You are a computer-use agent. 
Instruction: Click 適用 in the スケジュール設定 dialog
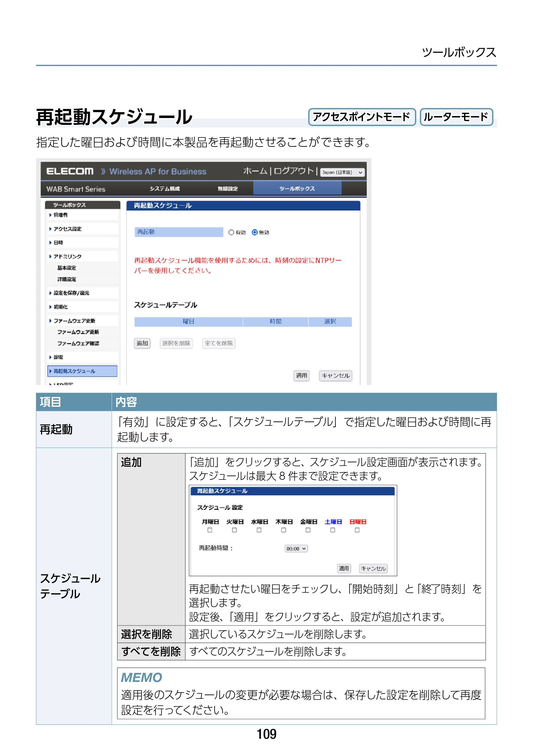pos(344,569)
